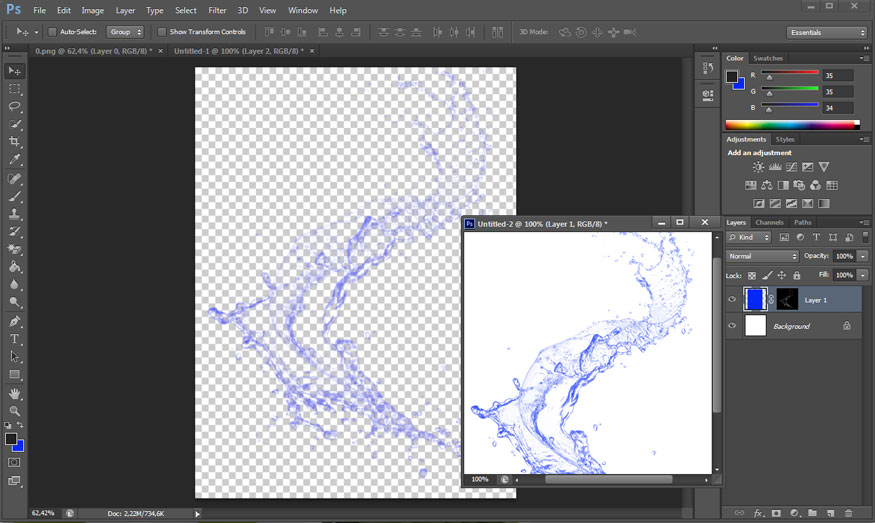Switch to the Swatches tab
The height and width of the screenshot is (523, 875).
(768, 58)
